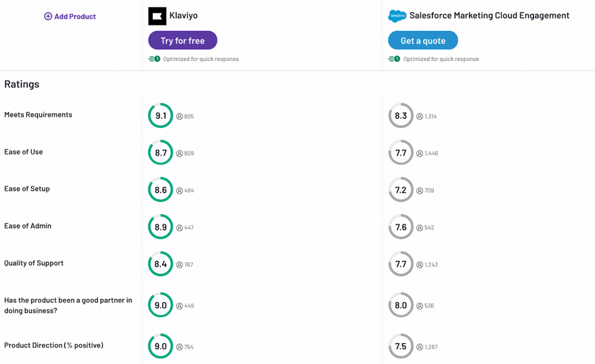Image resolution: width=595 pixels, height=364 pixels.
Task: Open Salesforce Marketing Cloud Engagement title link
Action: [489, 16]
